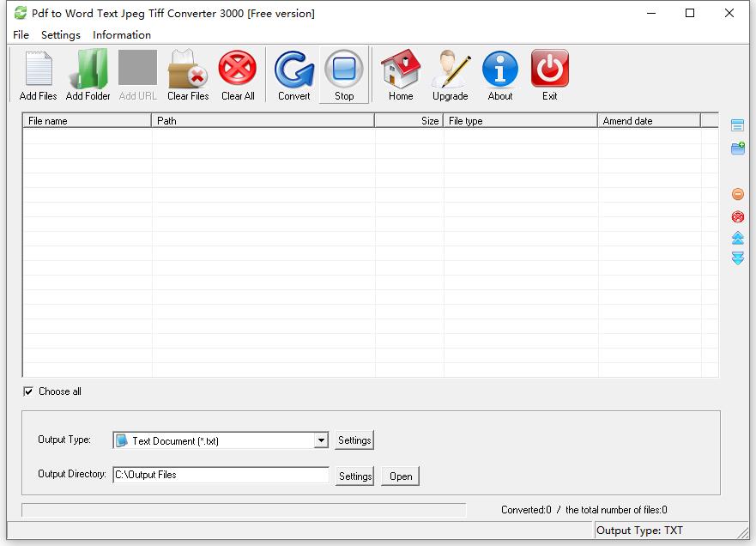This screenshot has height=546, width=756.
Task: Click the Add Folder toolbar icon
Action: 88,70
